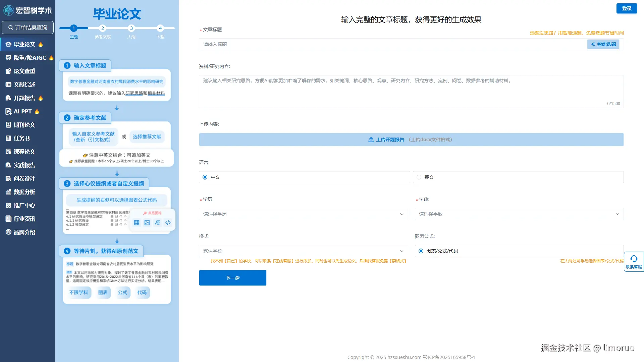The width and height of the screenshot is (644, 362).
Task: Open the AI PPT tool
Action: 22,111
